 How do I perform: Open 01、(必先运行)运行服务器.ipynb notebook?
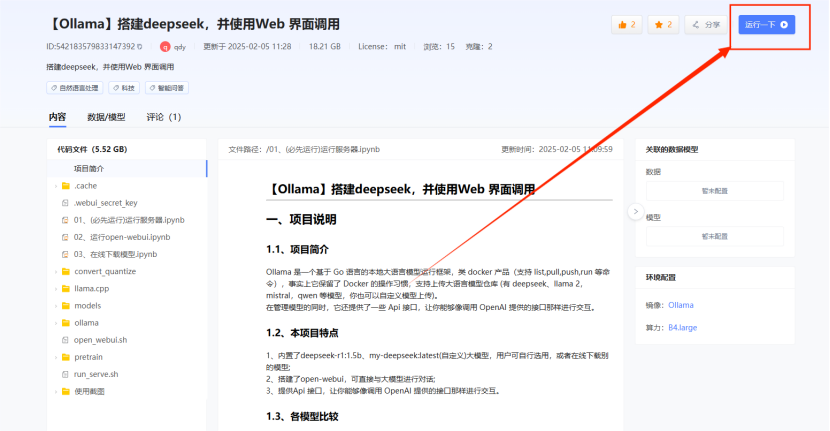coord(129,220)
